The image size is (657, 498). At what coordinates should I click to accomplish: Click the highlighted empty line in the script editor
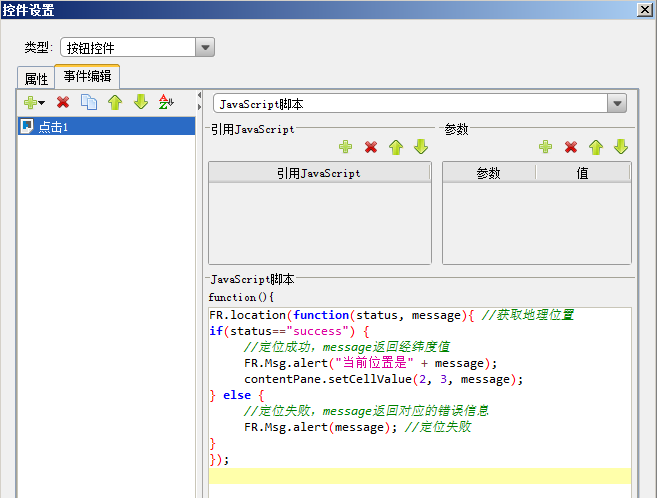[420, 476]
